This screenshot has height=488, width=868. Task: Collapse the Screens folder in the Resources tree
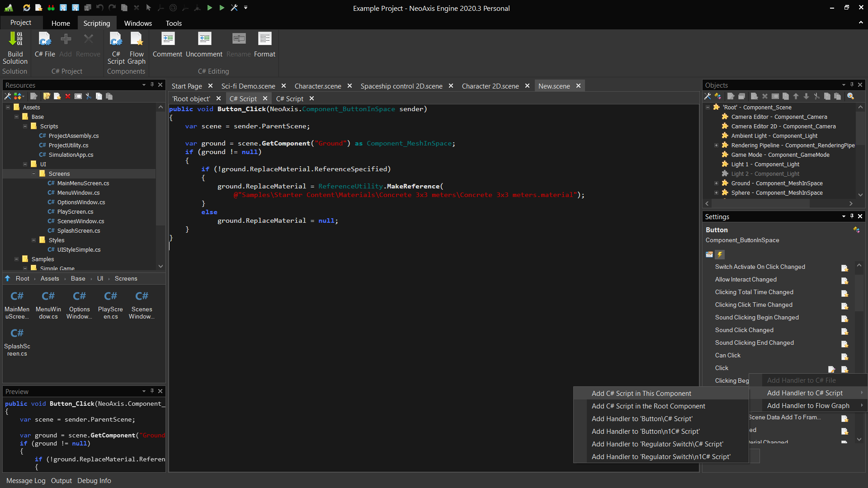34,174
